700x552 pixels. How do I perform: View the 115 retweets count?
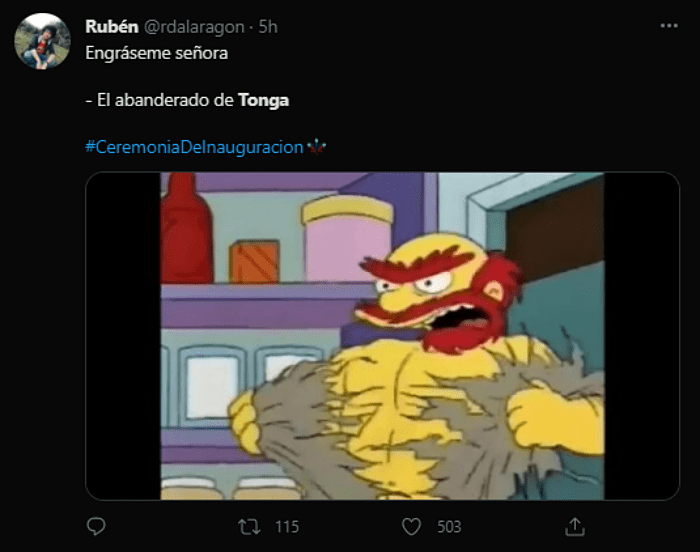(x=287, y=527)
